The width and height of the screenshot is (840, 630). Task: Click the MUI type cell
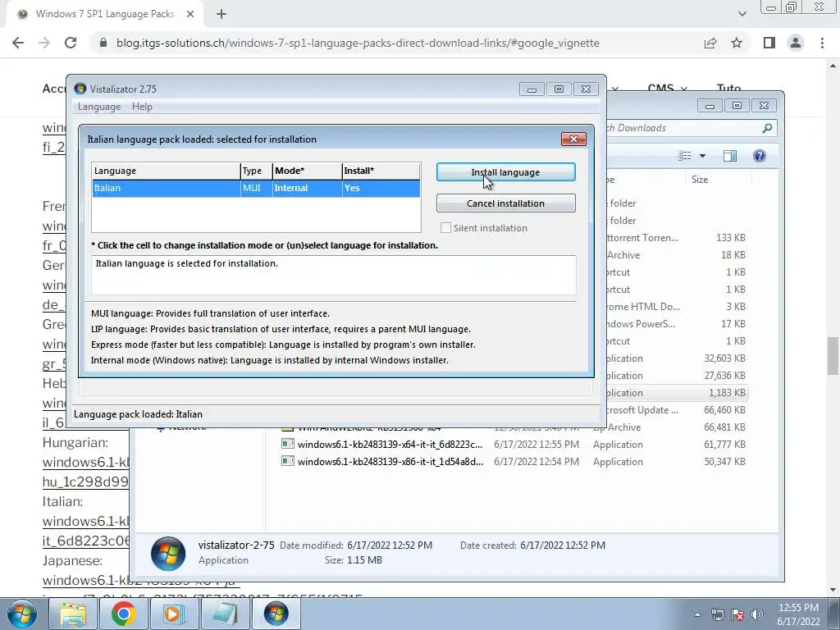[x=256, y=188]
